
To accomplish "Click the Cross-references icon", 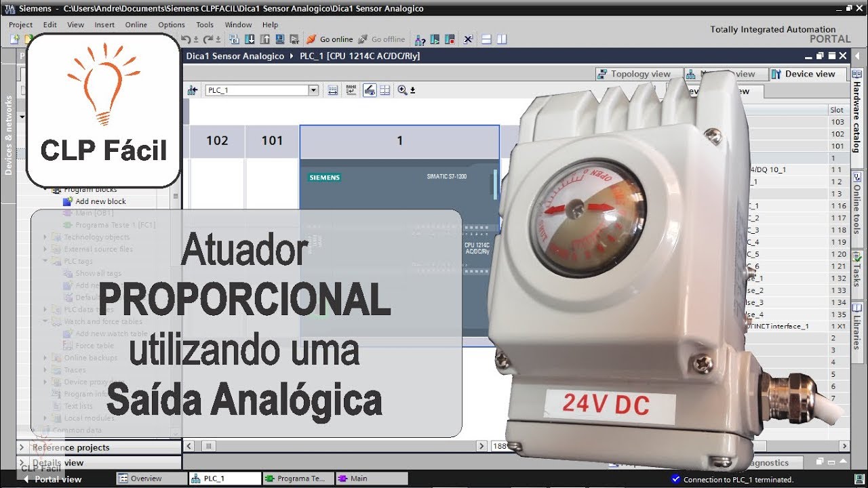I will pyautogui.click(x=468, y=39).
